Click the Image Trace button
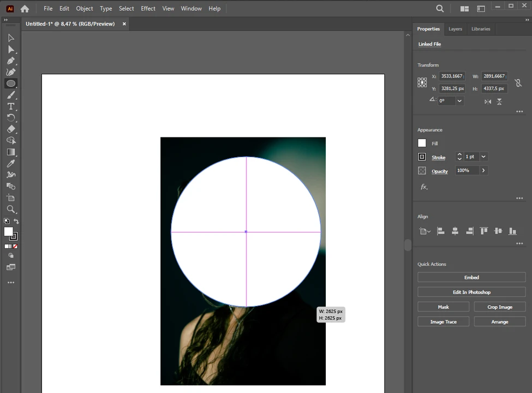The height and width of the screenshot is (393, 532). click(444, 321)
